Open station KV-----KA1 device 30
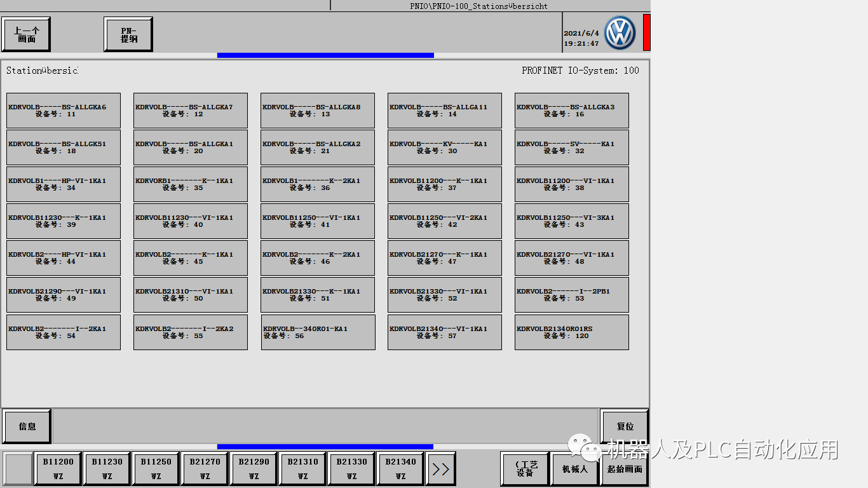 [x=445, y=147]
